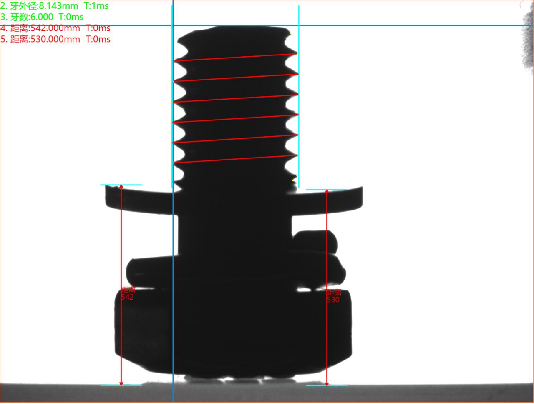The image size is (534, 404).
Task: Select the bottommost red thread line
Action: [x=236, y=159]
